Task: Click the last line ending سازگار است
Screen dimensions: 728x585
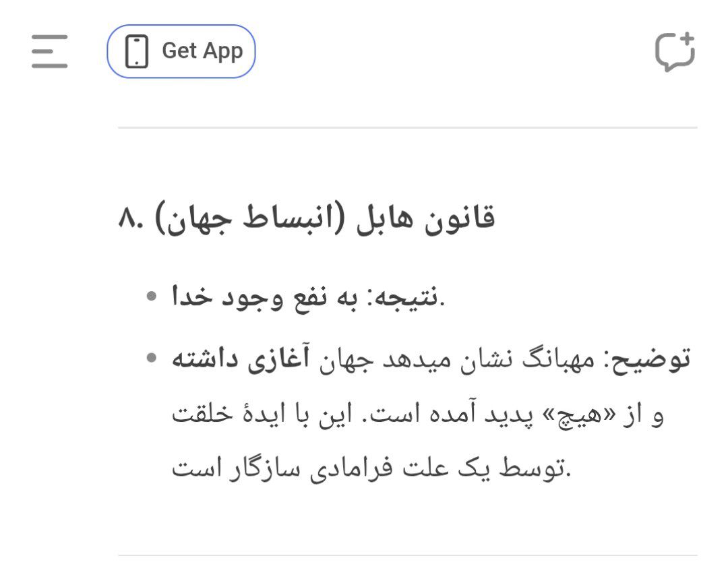Action: (371, 468)
